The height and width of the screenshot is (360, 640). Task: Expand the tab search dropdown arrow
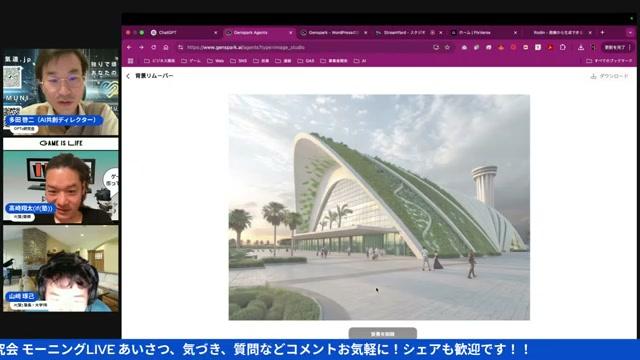pyautogui.click(x=630, y=33)
